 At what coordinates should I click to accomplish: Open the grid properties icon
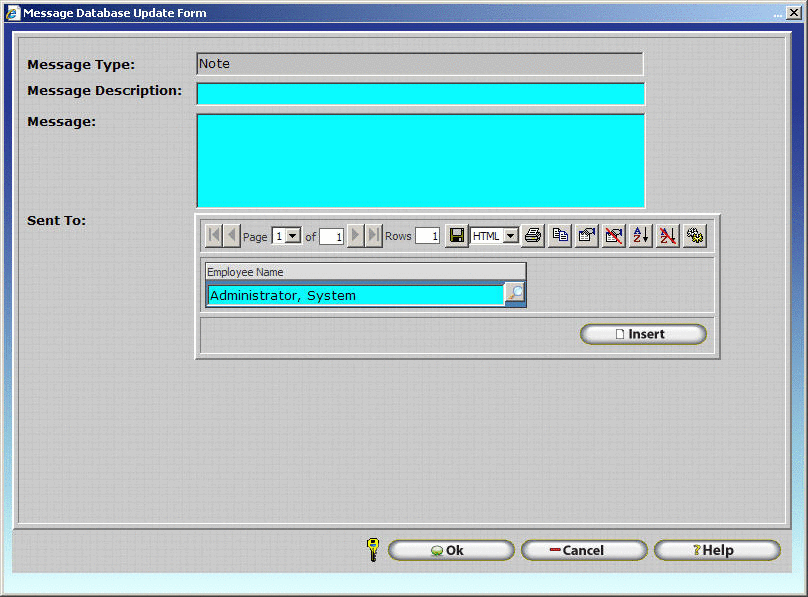587,236
